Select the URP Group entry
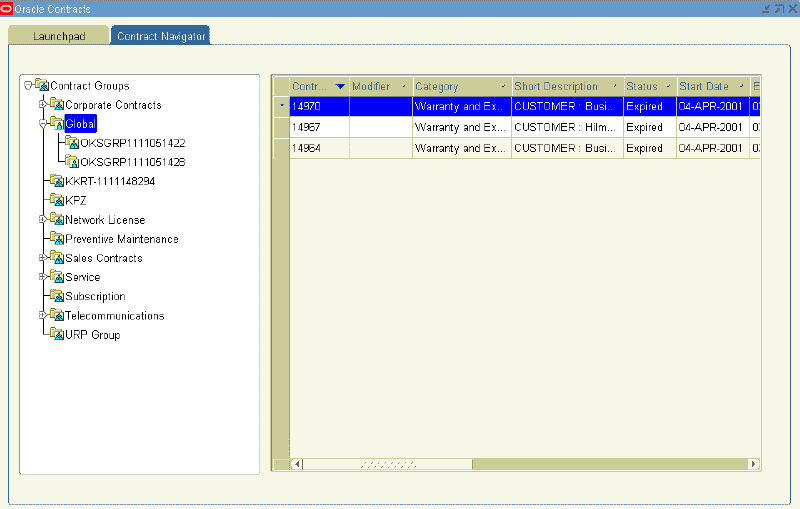 tap(93, 335)
